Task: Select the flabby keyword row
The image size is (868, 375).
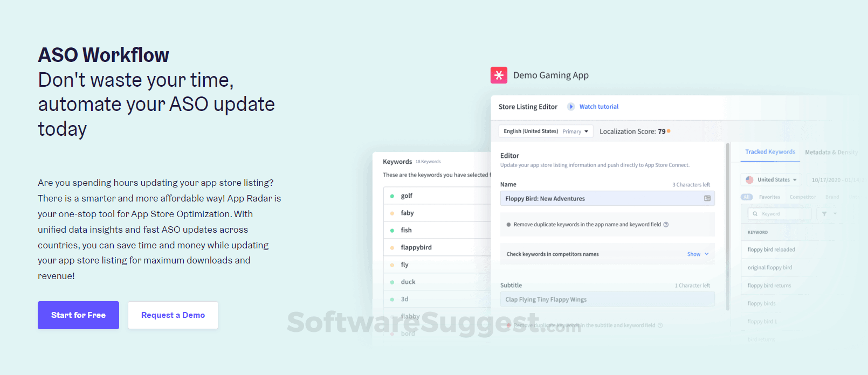Action: 437,316
